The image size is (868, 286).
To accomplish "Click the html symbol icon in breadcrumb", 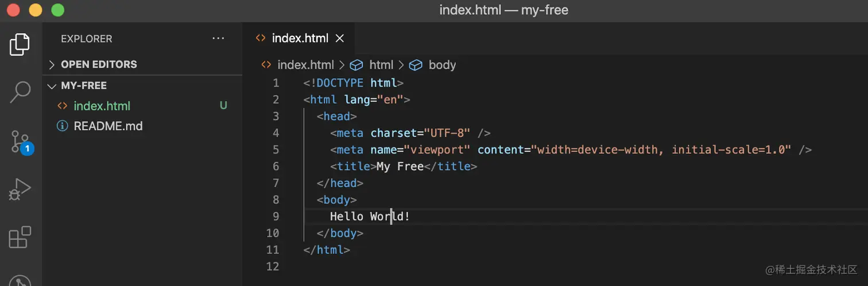I will 356,65.
